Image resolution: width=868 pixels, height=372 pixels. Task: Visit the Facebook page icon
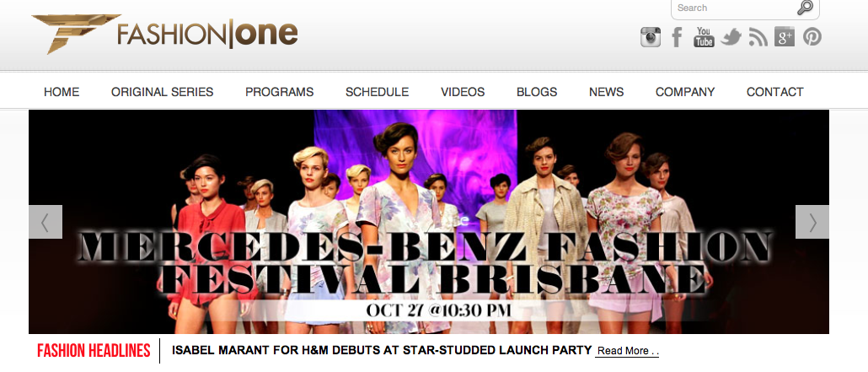(x=677, y=37)
